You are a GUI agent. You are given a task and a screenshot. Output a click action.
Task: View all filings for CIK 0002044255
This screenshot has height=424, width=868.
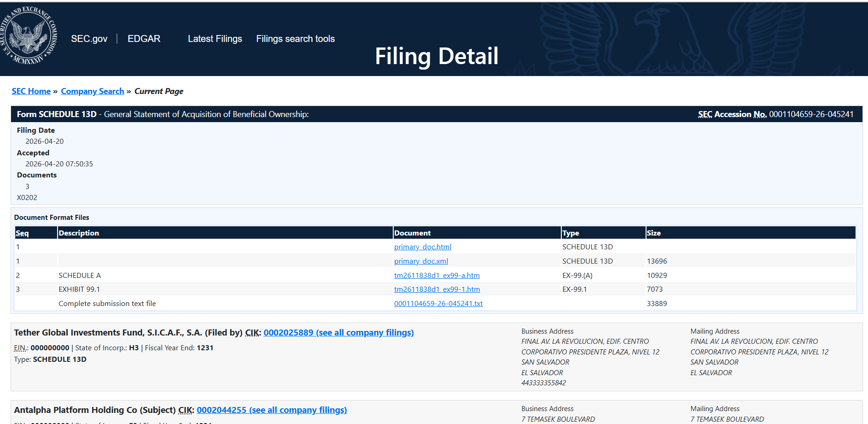[x=272, y=410]
